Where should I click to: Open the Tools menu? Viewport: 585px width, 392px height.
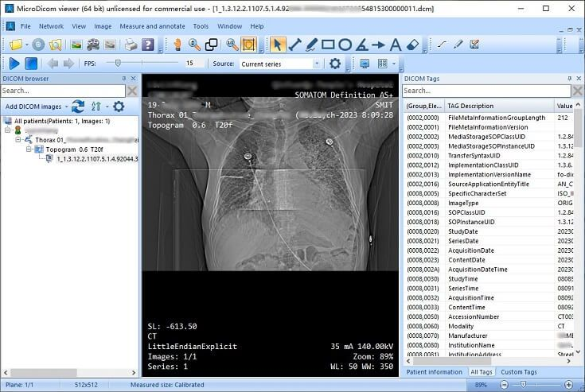(201, 26)
